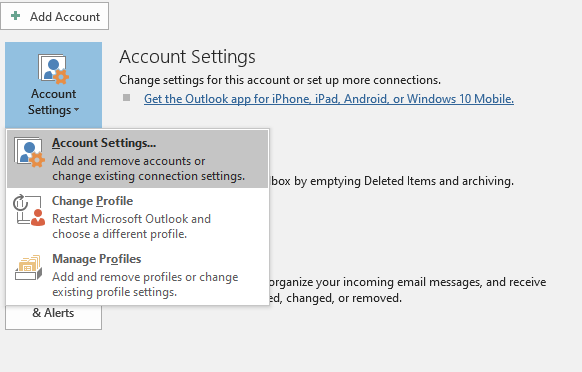Viewport: 582px width, 372px height.
Task: Select Manage Profiles from the menu
Action: tap(137, 275)
